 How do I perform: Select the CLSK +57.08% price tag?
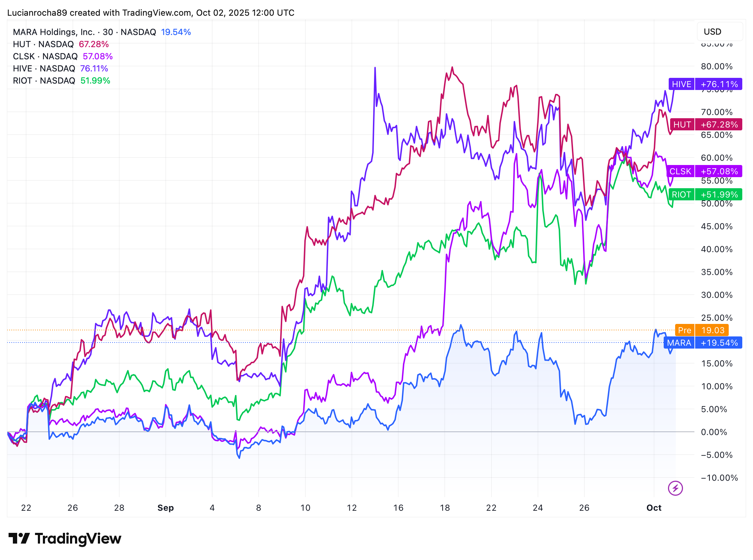[704, 171]
